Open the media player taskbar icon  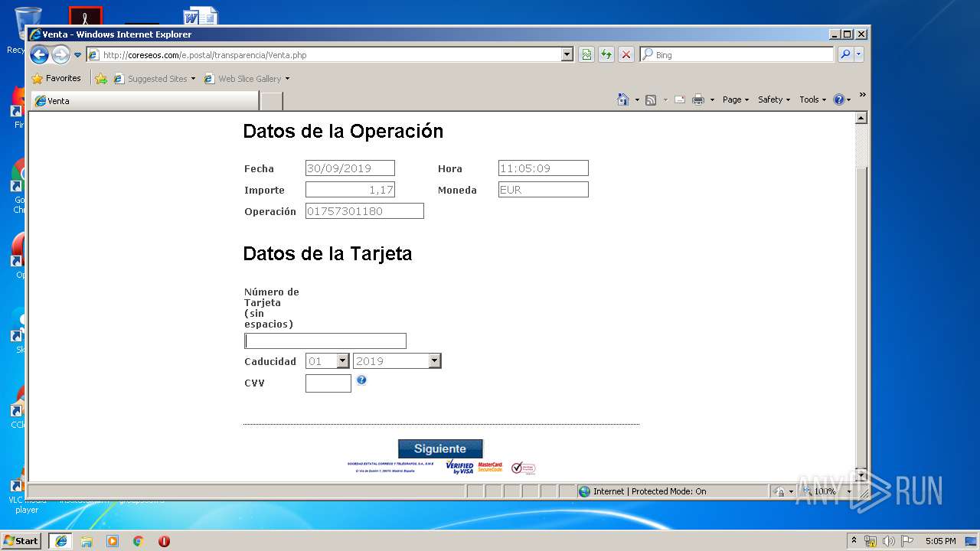coord(113,541)
